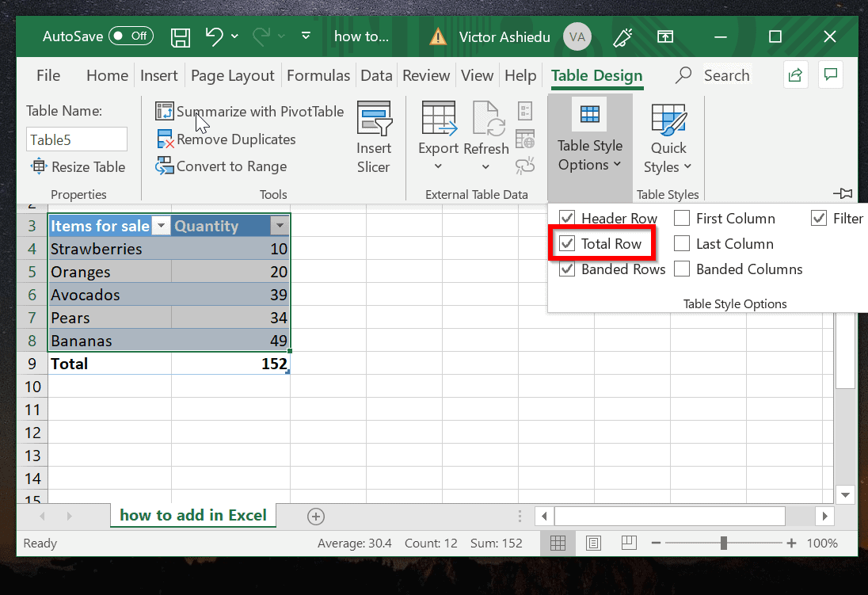Switch to Page Break Preview icon
This screenshot has width=868, height=595.
(629, 543)
